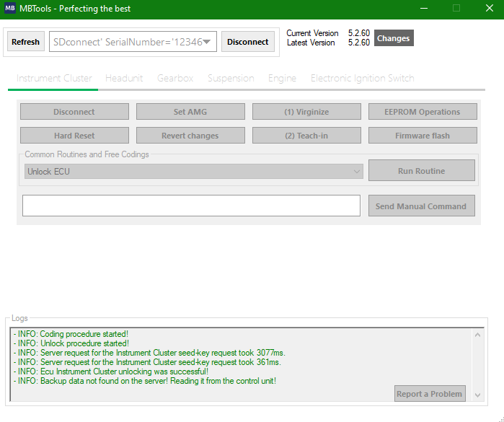Click the Report a Problem button

[x=430, y=394]
